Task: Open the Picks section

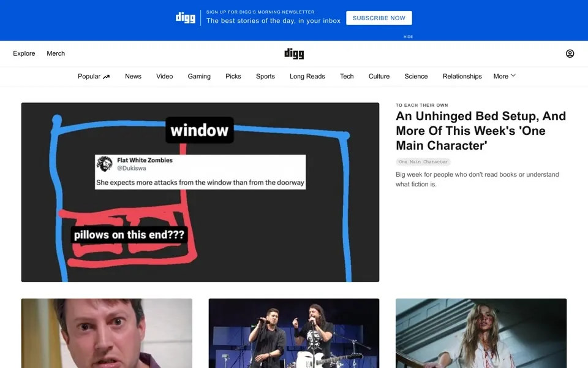Action: coord(233,76)
